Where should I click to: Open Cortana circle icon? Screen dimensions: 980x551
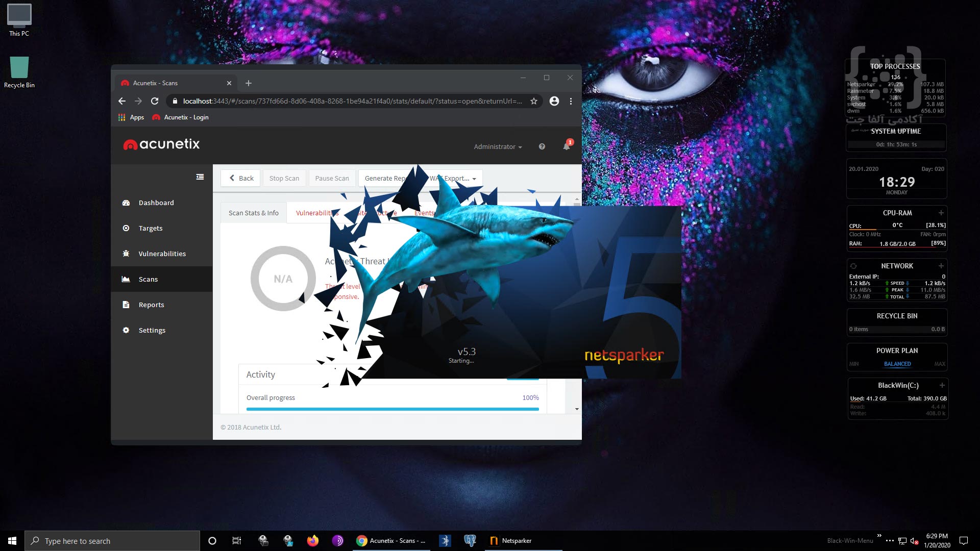212,541
